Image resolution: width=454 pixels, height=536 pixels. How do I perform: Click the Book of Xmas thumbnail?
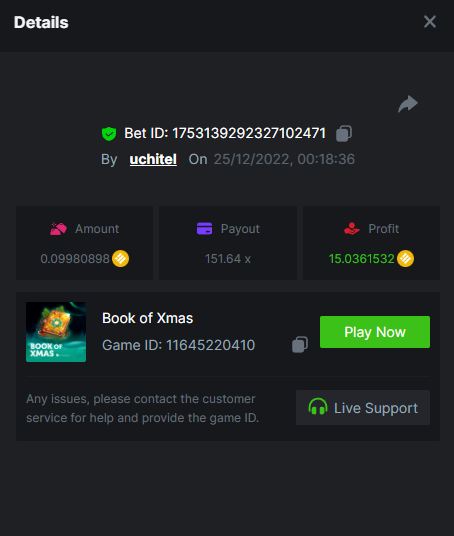point(56,332)
